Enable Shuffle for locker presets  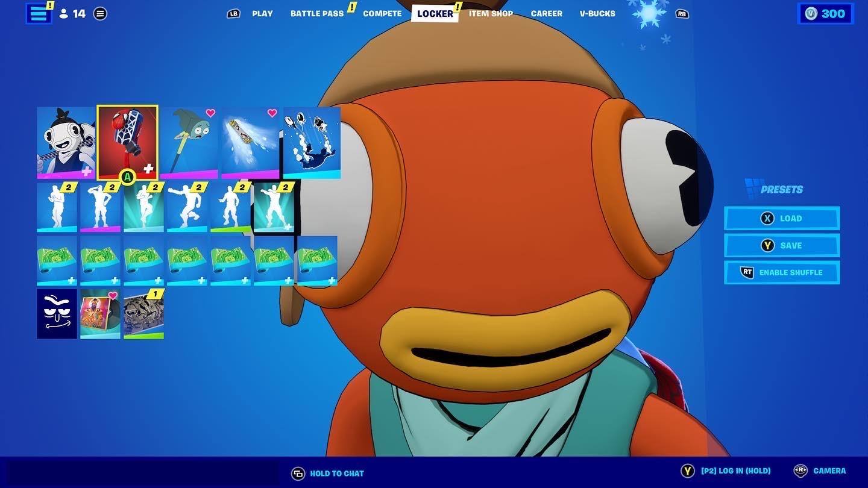(782, 272)
